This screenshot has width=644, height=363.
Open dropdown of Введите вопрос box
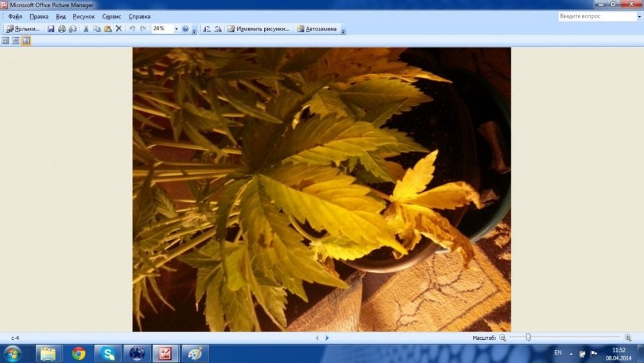pyautogui.click(x=639, y=17)
